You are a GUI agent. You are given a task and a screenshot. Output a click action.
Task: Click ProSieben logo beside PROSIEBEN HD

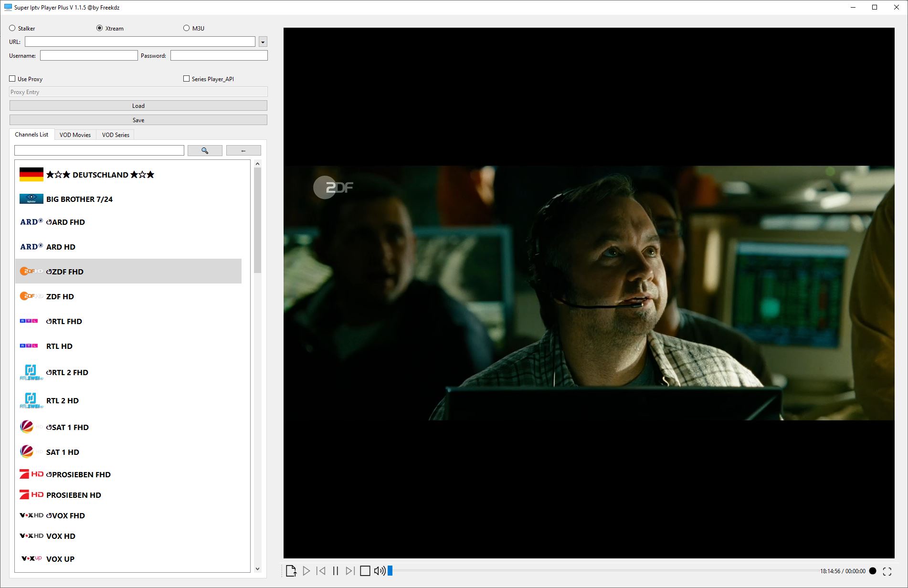(x=32, y=495)
